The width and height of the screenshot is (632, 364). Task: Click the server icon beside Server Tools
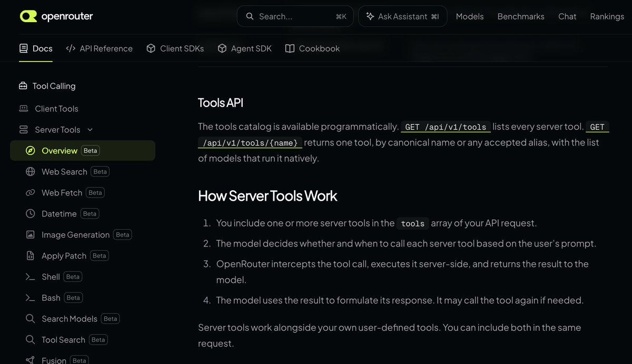[x=23, y=130]
